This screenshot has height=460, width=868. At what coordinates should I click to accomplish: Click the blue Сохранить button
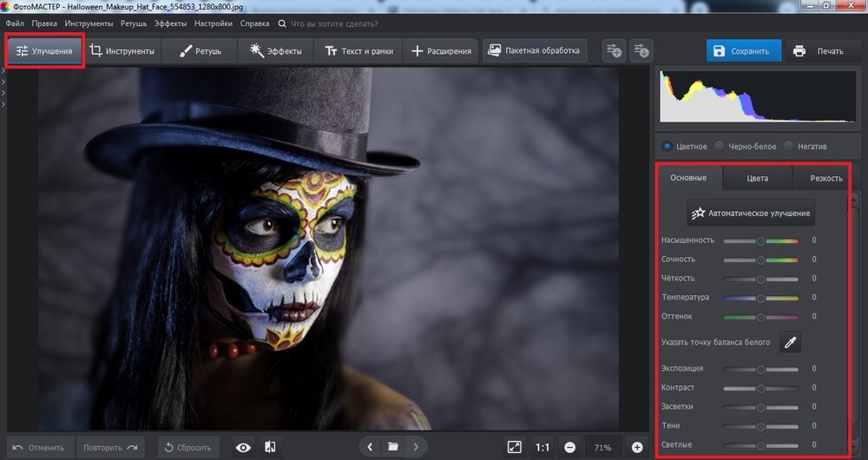pos(743,50)
